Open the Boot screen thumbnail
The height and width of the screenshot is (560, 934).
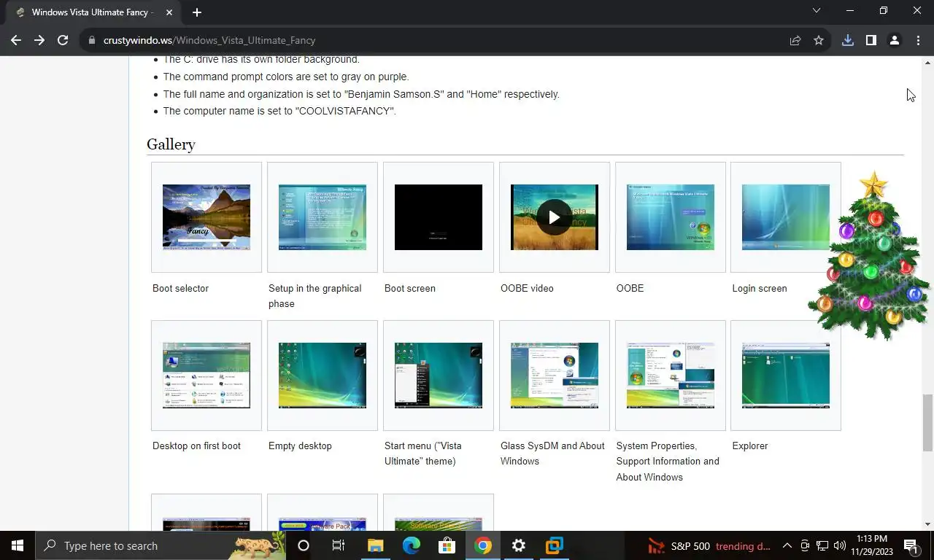[439, 217]
